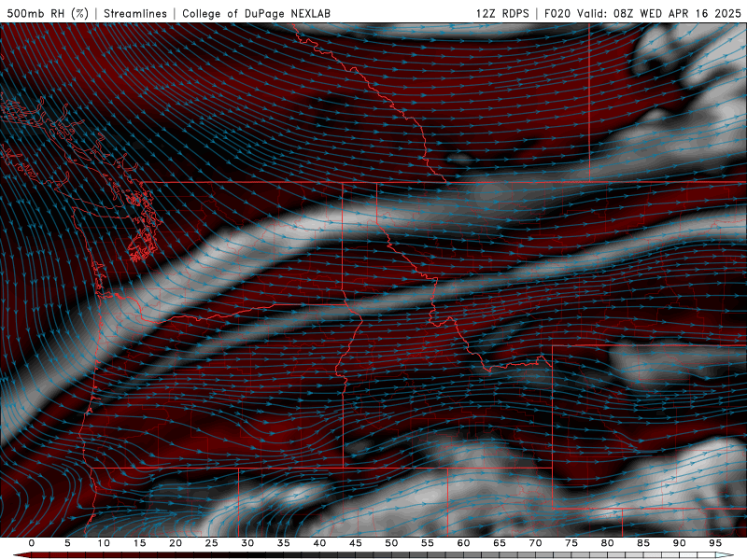Click the left arrow end of the color bar
The image size is (747, 560).
point(21,555)
